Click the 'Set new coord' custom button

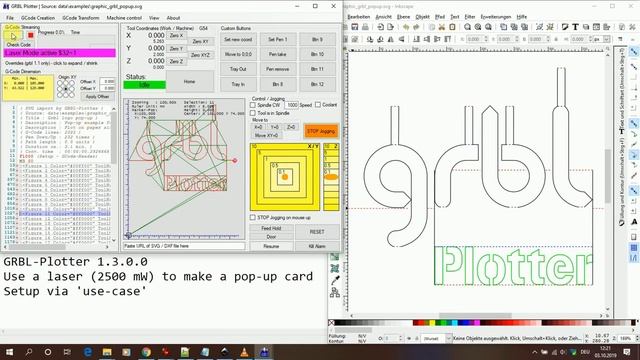click(238, 40)
